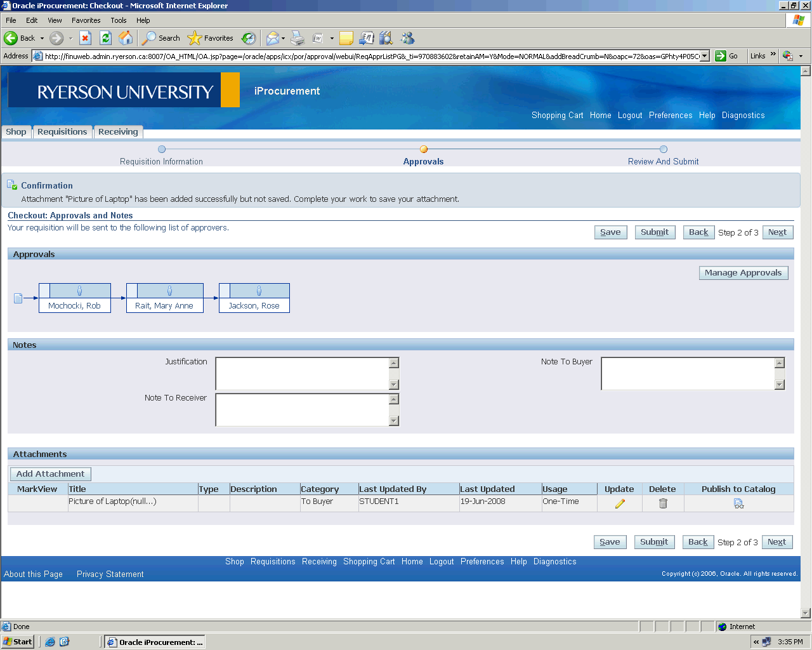Open the Back button history dropdown arrow
Screen dimensions: 812x650
(x=43, y=38)
